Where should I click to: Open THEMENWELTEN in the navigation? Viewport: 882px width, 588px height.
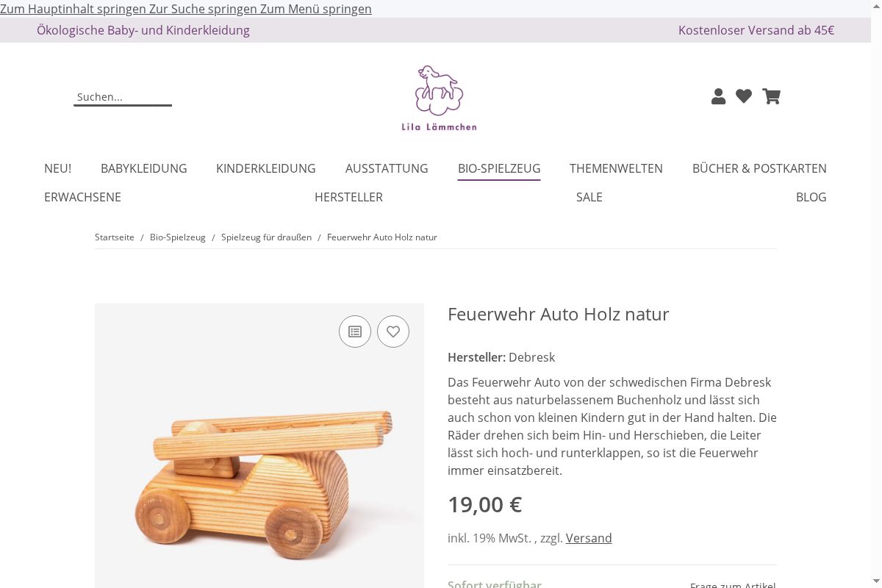click(x=616, y=168)
